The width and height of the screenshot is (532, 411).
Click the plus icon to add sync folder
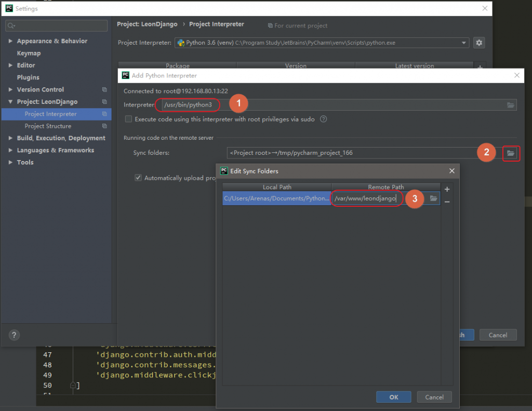[447, 190]
